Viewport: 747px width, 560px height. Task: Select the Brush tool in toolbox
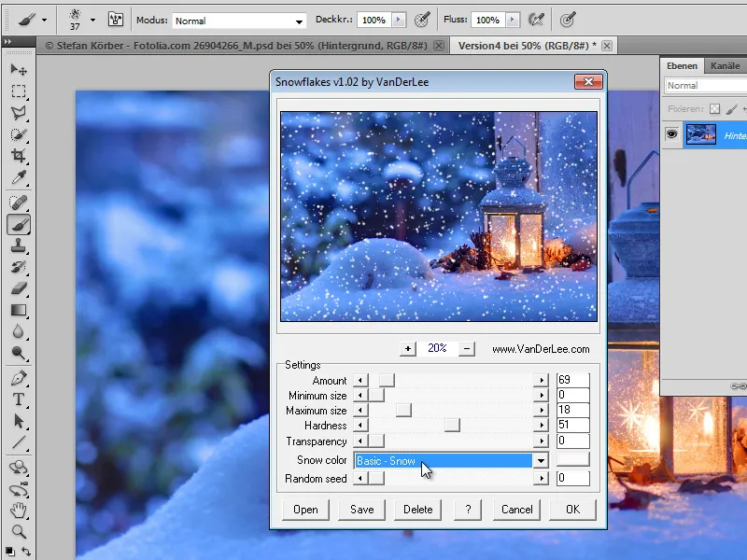click(18, 224)
